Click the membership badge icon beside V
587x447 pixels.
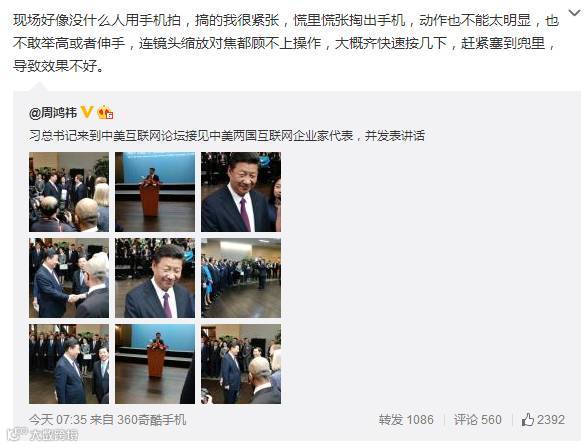point(105,112)
